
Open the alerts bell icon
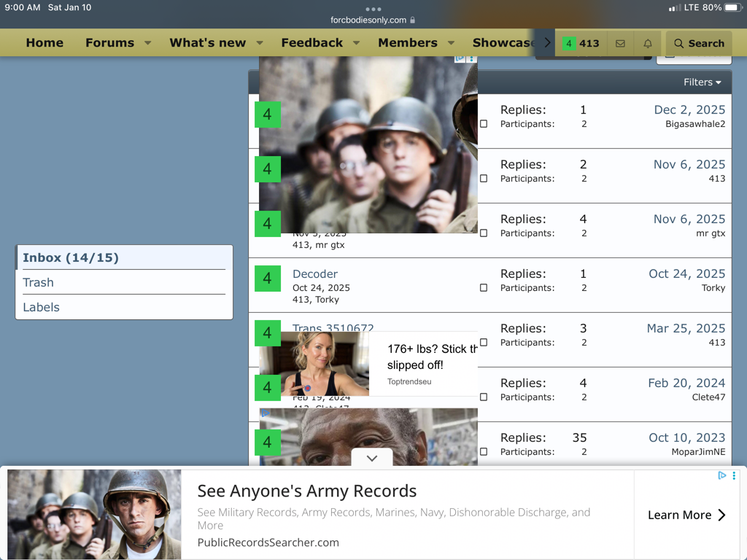(x=648, y=44)
